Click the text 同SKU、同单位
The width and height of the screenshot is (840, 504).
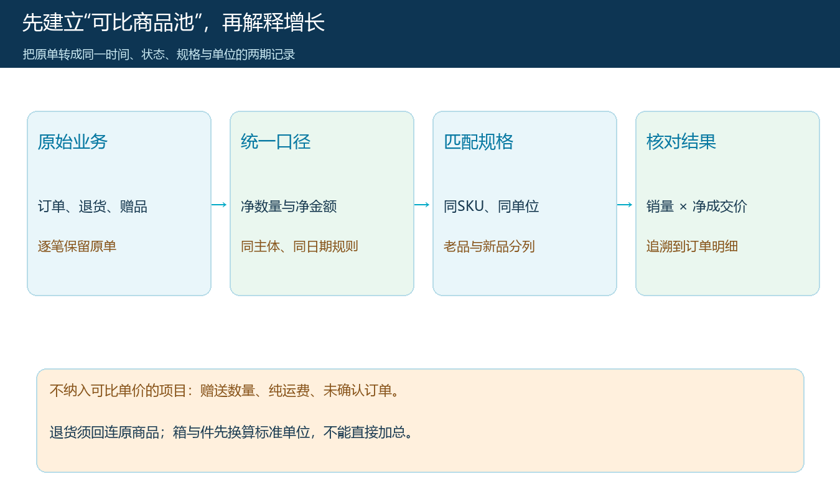tap(492, 207)
